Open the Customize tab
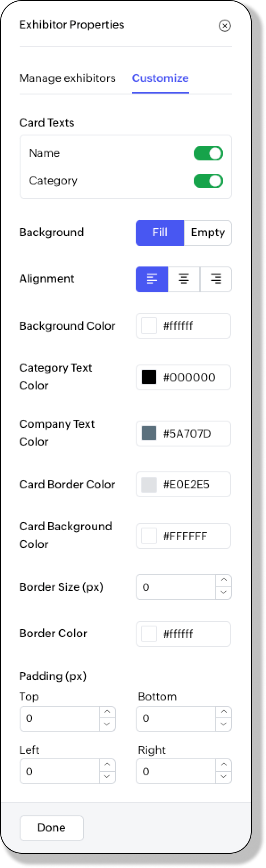Screen dimensions: 266x868 pos(160,78)
